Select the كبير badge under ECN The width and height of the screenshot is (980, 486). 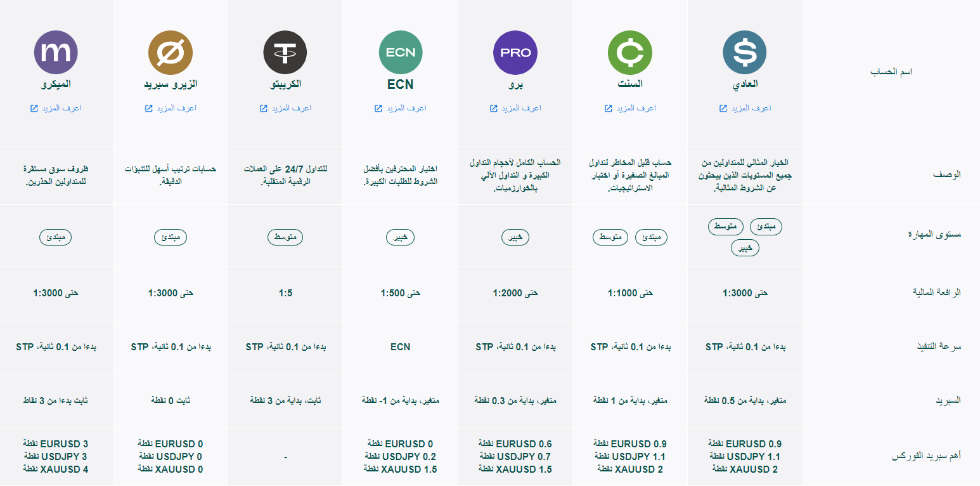tap(400, 237)
